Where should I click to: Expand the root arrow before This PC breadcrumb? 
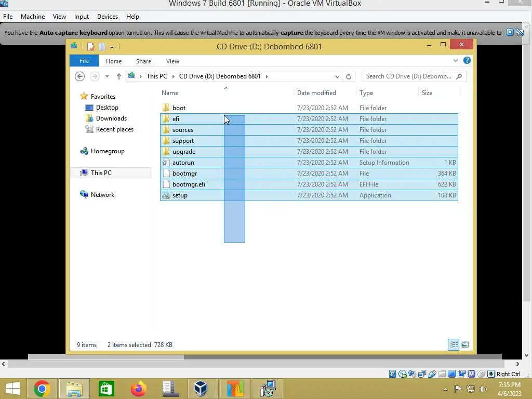click(x=140, y=76)
